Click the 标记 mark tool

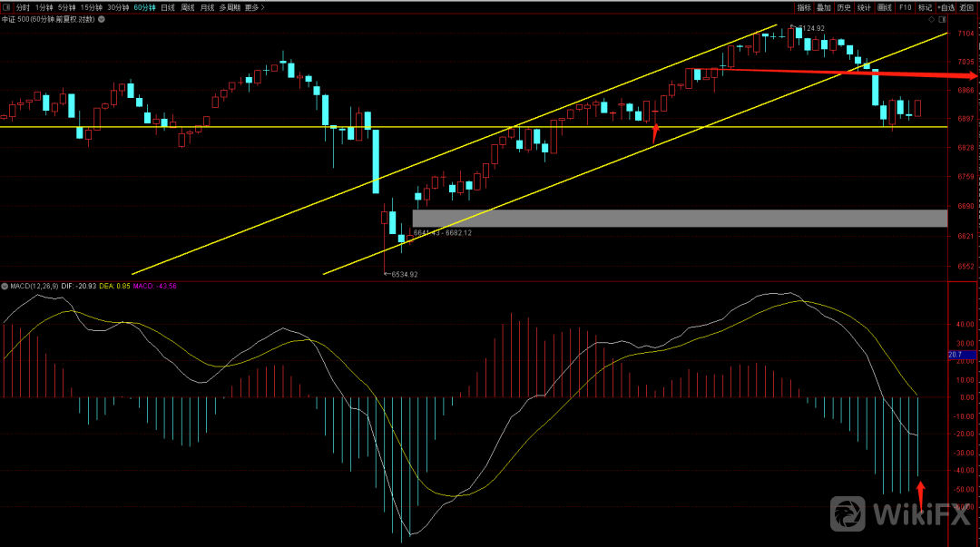point(925,7)
